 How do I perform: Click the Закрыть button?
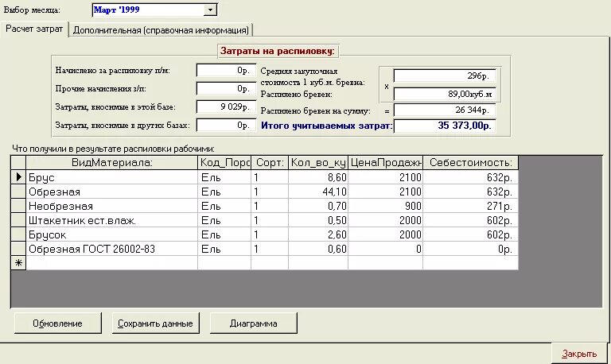click(x=579, y=354)
